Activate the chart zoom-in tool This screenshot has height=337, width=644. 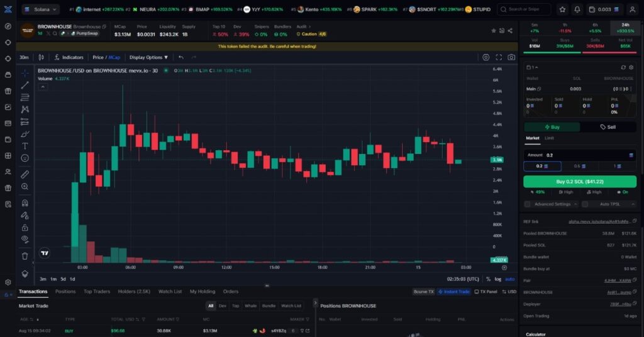25,187
